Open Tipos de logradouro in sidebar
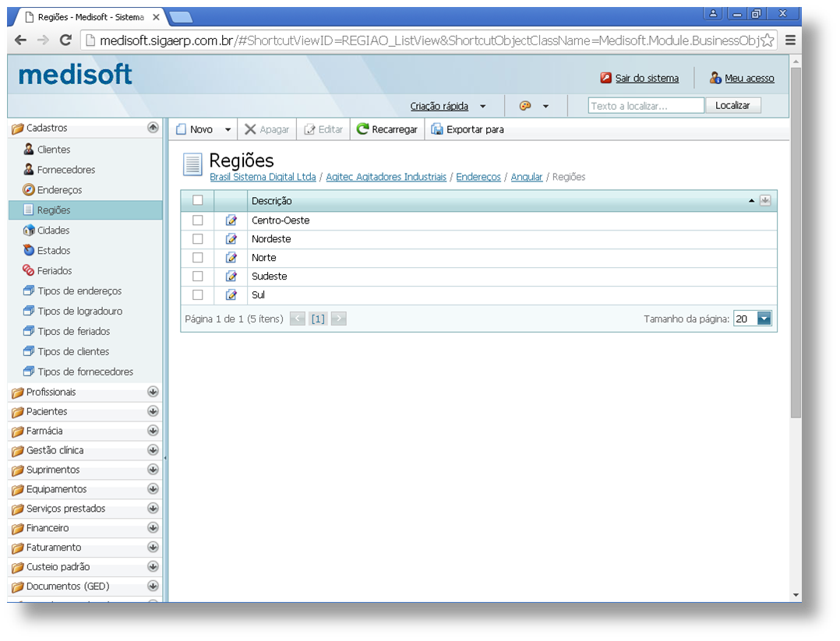840x641 pixels. (x=79, y=311)
